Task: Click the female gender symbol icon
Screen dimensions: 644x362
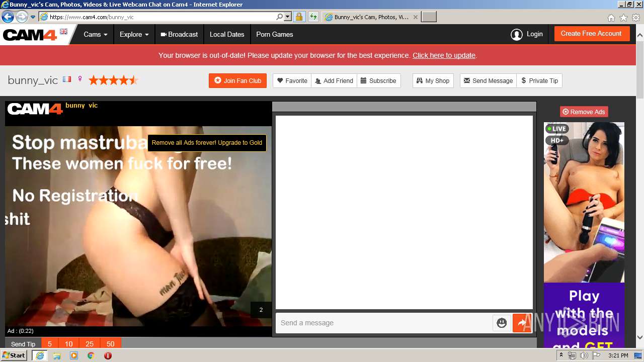Action: click(80, 79)
